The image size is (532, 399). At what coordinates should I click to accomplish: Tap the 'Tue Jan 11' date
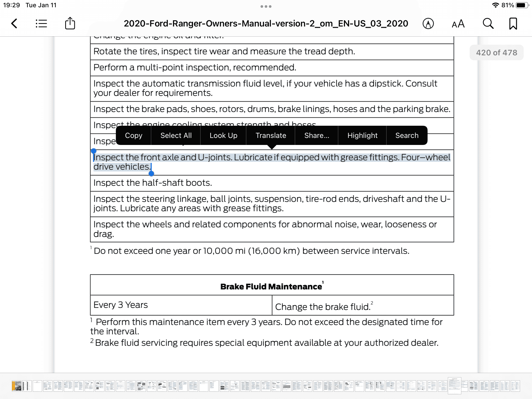[41, 5]
